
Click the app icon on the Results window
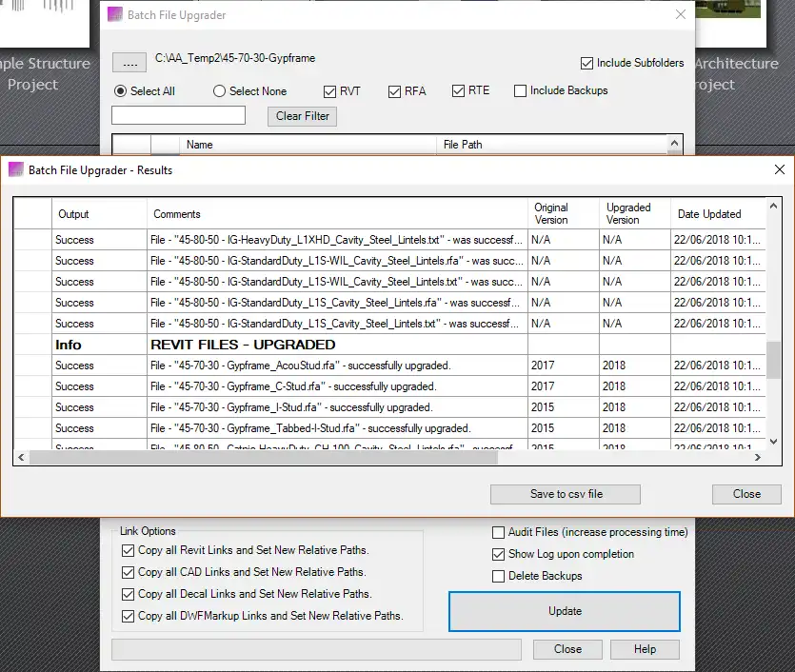[x=14, y=169]
